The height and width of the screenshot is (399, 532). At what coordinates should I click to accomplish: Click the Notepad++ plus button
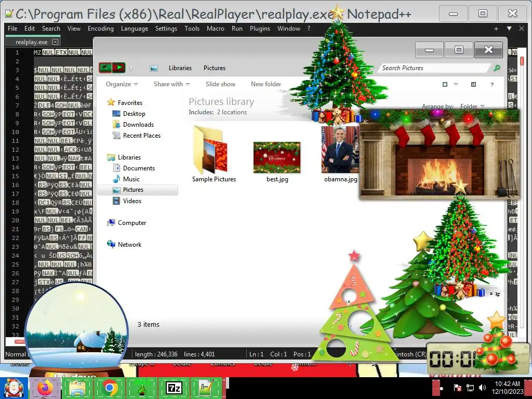[496, 29]
